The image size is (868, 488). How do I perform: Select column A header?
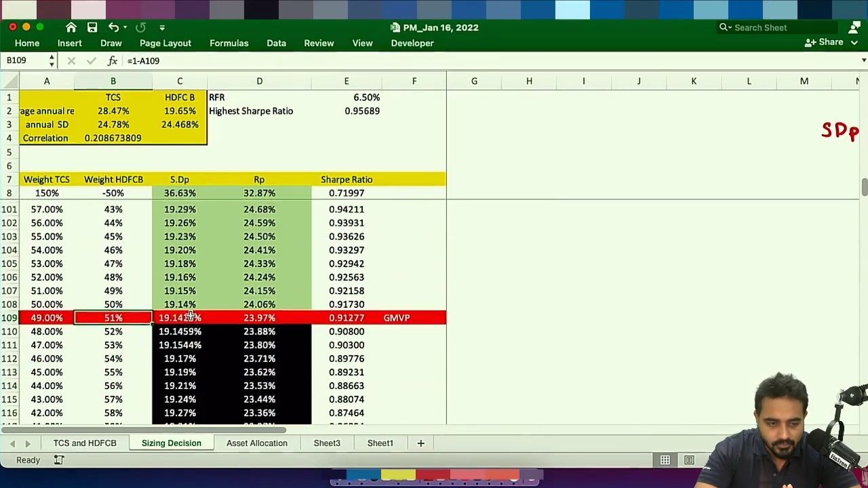point(47,81)
